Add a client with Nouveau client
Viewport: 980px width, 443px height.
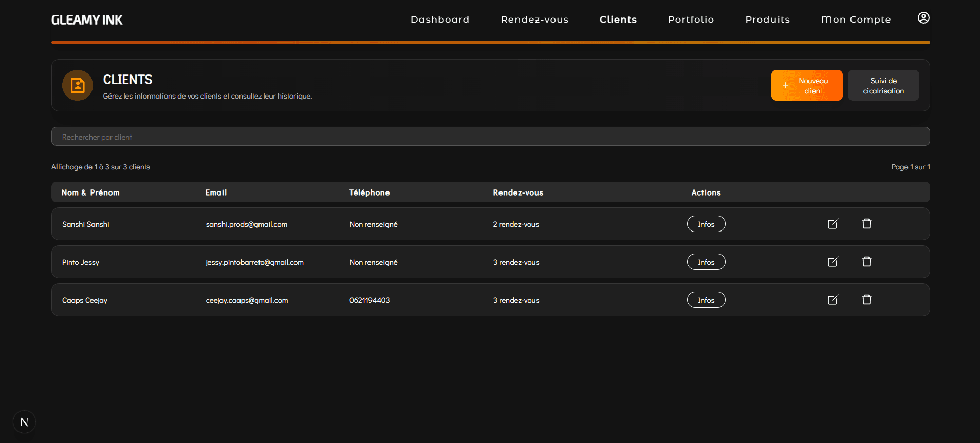point(806,85)
